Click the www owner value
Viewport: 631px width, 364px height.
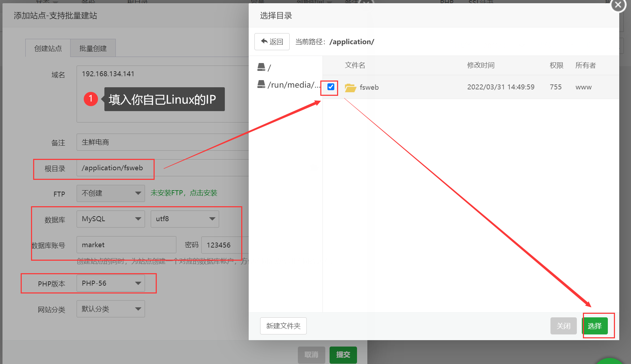(583, 87)
